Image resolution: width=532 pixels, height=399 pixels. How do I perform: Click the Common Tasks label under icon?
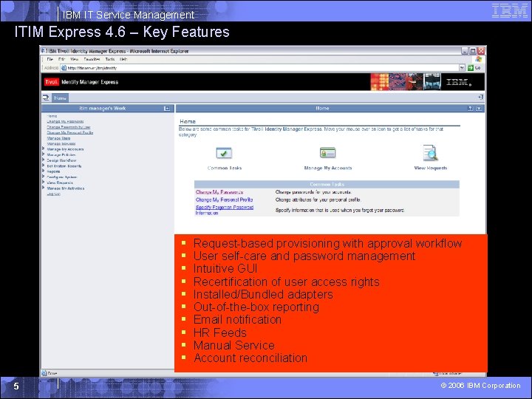pyautogui.click(x=225, y=168)
